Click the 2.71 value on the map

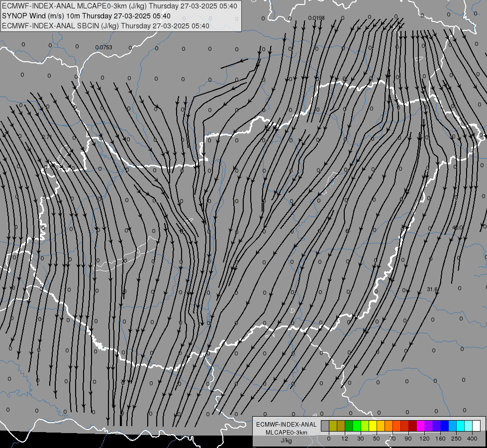pos(47,137)
